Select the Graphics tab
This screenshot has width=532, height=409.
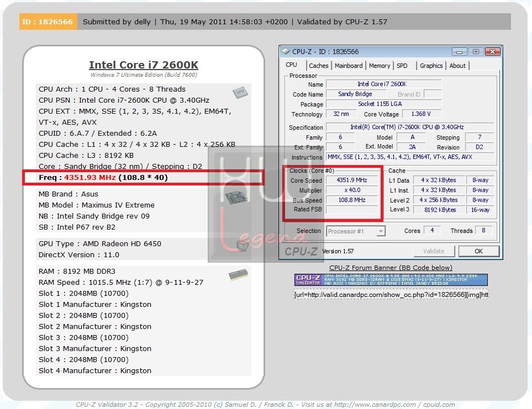431,66
